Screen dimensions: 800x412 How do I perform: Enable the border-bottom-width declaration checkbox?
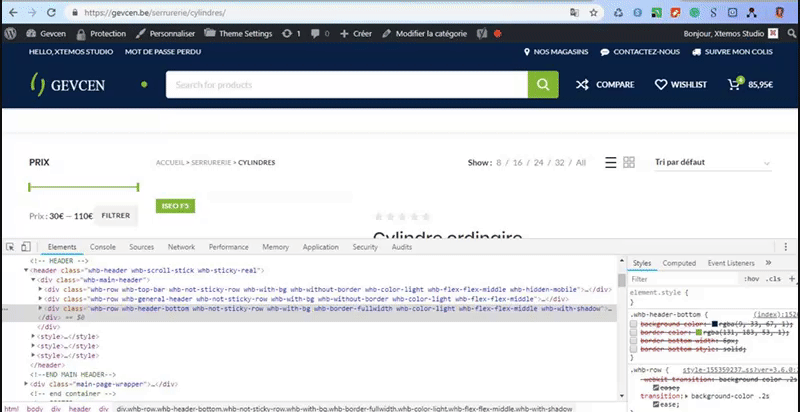pos(633,341)
